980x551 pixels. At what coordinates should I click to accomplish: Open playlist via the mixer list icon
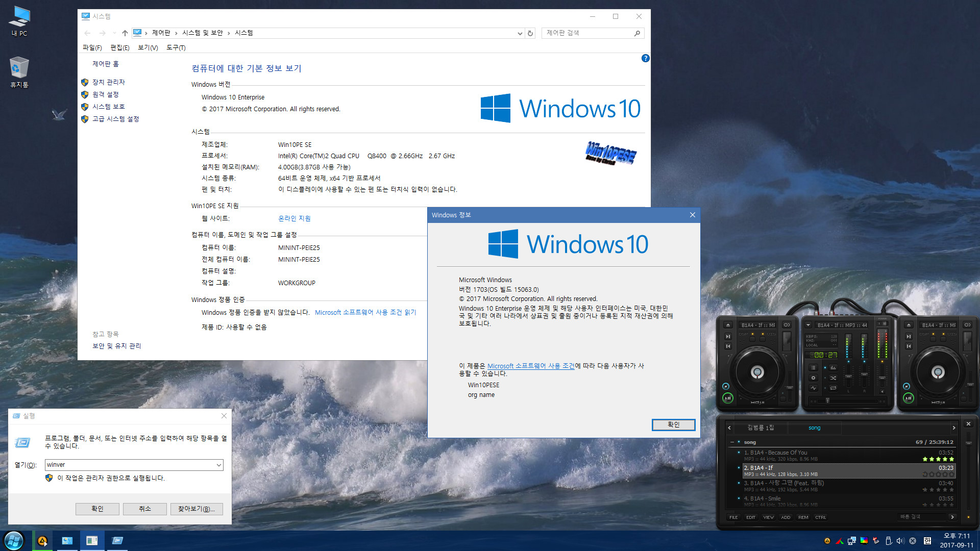tap(813, 368)
